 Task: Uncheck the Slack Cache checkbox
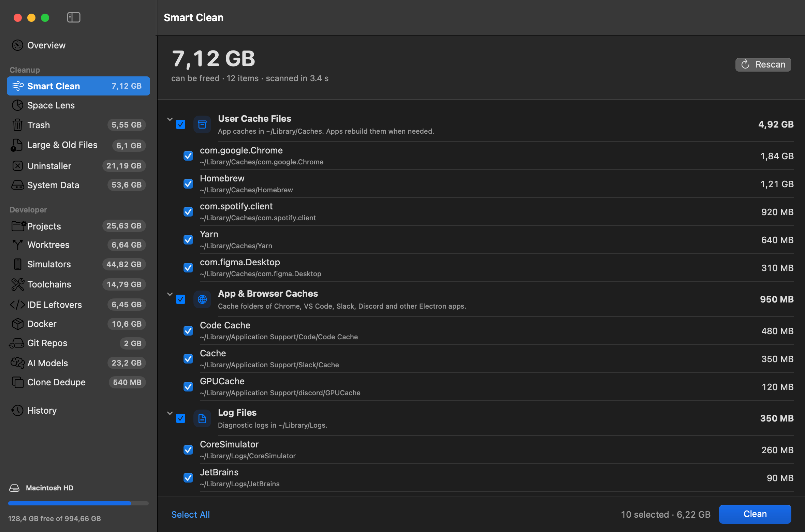188,359
